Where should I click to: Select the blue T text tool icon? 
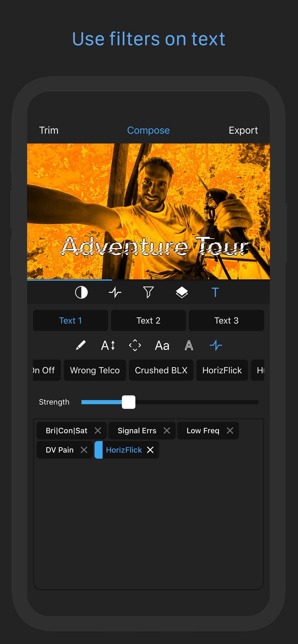[215, 292]
